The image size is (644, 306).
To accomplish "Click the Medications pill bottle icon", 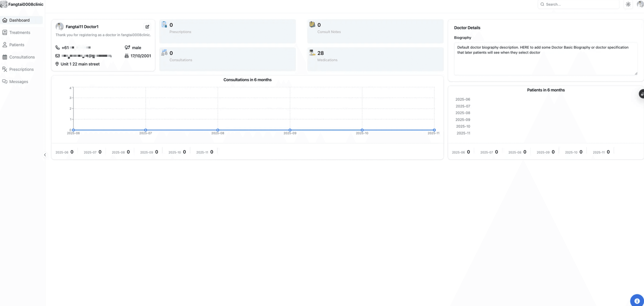I will point(312,53).
